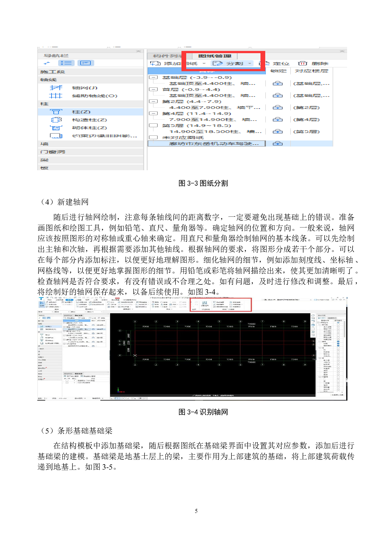
Task: Click the 分割 split button
Action: click(228, 64)
